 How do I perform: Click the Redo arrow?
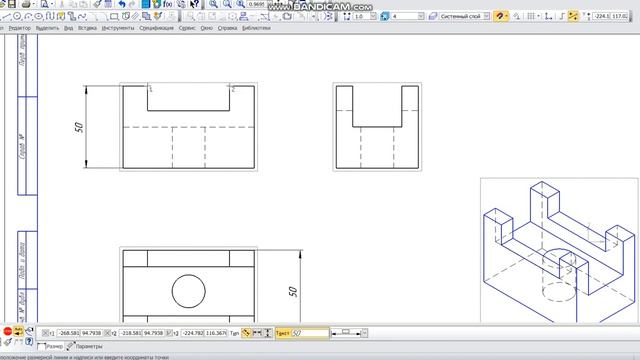pyautogui.click(x=132, y=4)
